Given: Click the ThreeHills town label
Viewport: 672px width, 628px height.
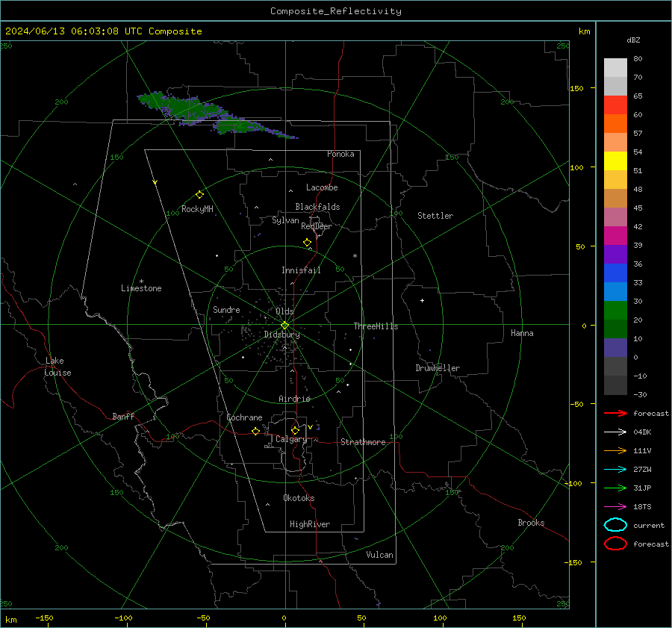Looking at the screenshot, I should [x=376, y=326].
